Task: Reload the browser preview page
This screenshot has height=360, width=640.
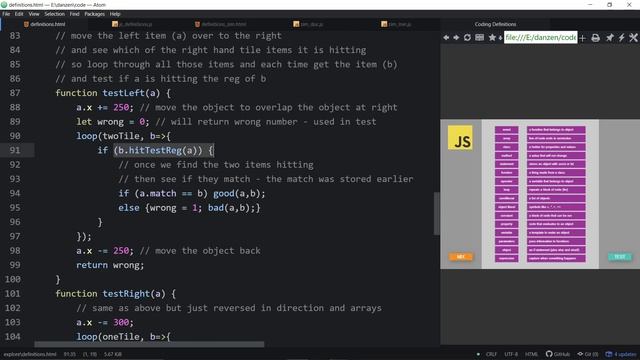Action: tap(467, 38)
